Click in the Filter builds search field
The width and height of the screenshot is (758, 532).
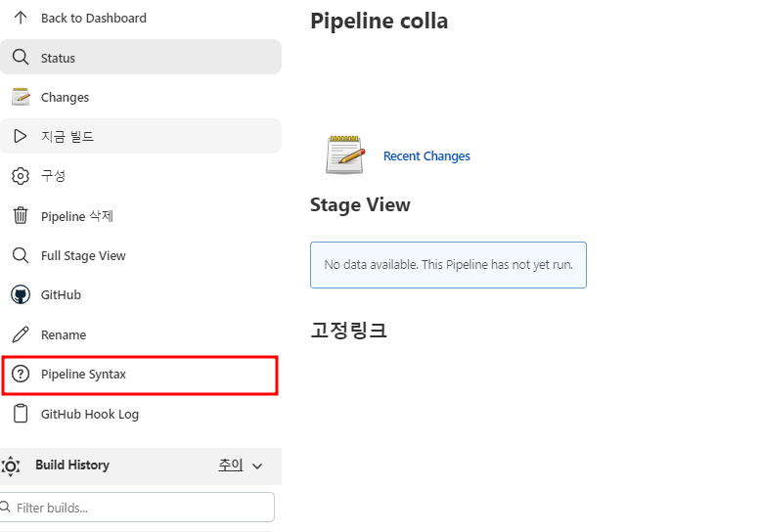tap(137, 508)
